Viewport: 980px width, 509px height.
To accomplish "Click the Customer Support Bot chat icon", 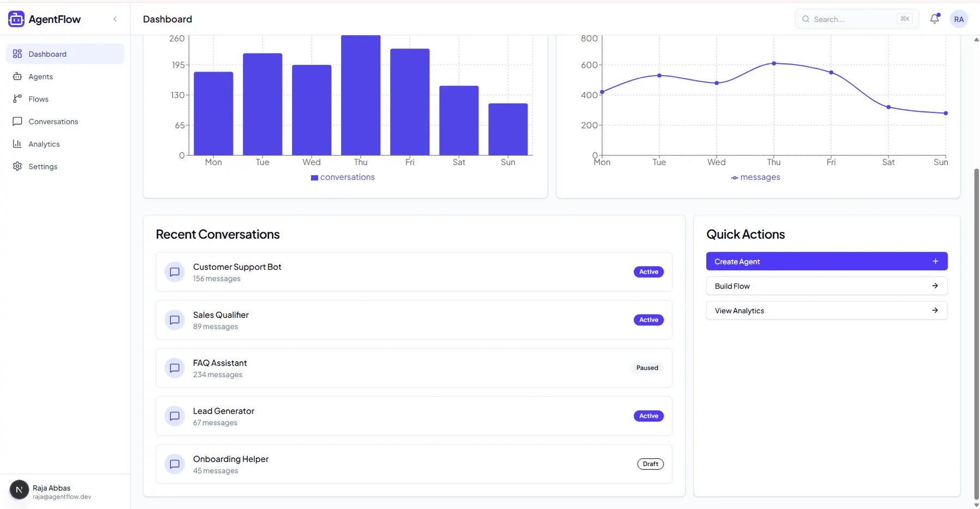I will pos(175,272).
